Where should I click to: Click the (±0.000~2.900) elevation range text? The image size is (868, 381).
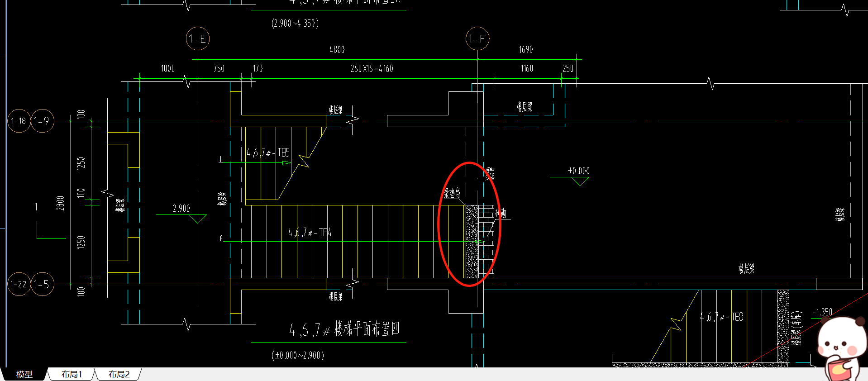click(298, 355)
